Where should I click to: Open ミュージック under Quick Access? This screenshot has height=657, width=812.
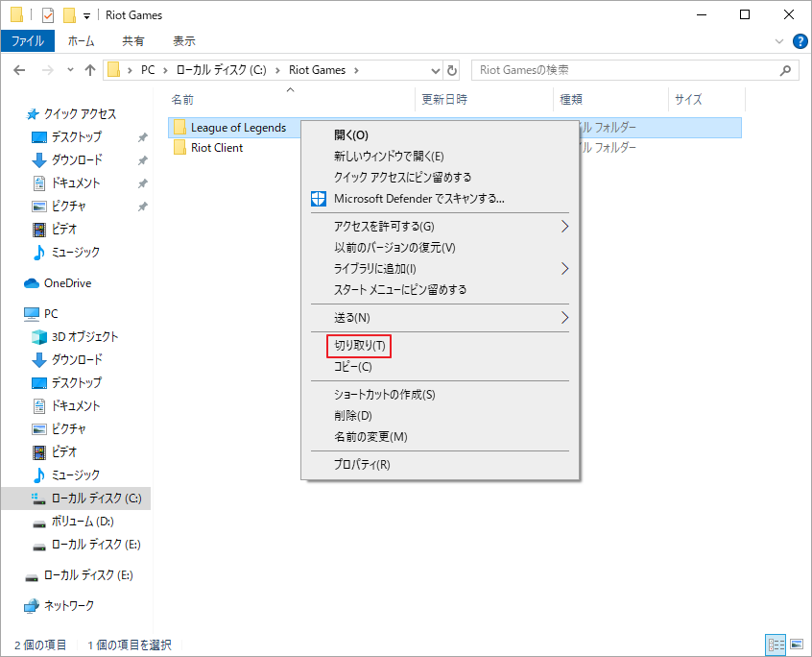tap(66, 253)
